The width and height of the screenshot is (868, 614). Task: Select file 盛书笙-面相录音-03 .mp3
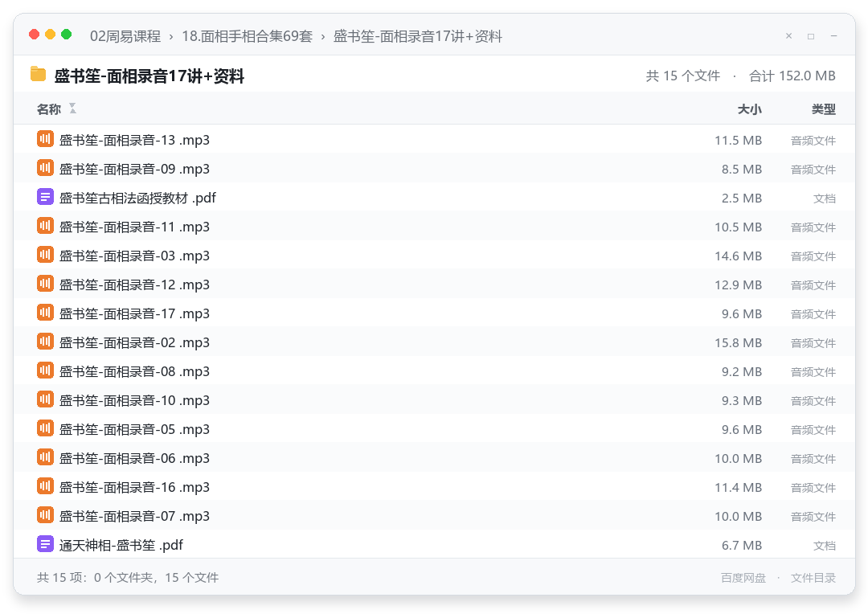point(435,256)
